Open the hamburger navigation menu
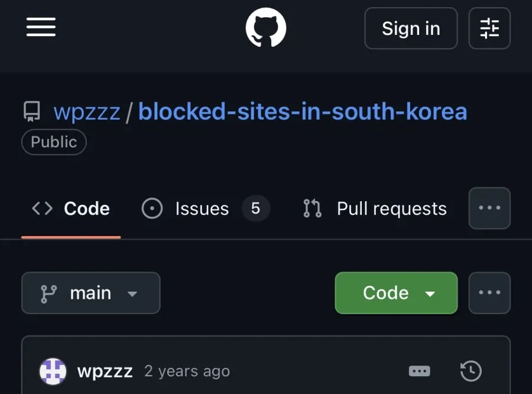 (41, 27)
